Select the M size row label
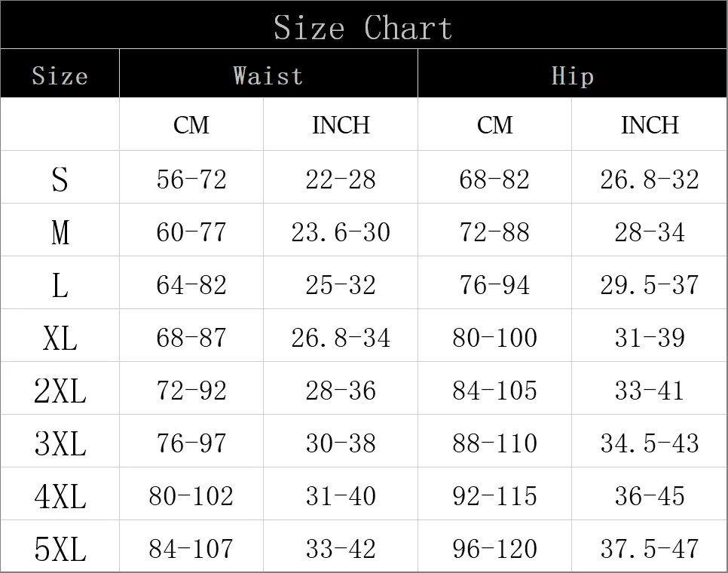The height and width of the screenshot is (573, 728). [x=60, y=232]
